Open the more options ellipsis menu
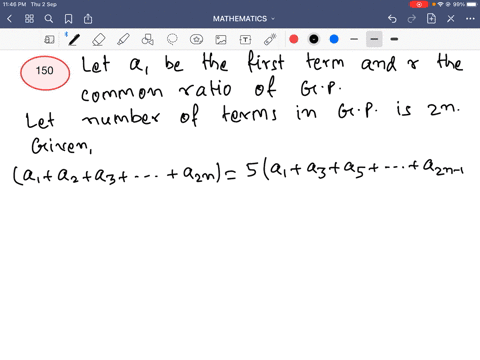480x360 pixels. tap(470, 19)
